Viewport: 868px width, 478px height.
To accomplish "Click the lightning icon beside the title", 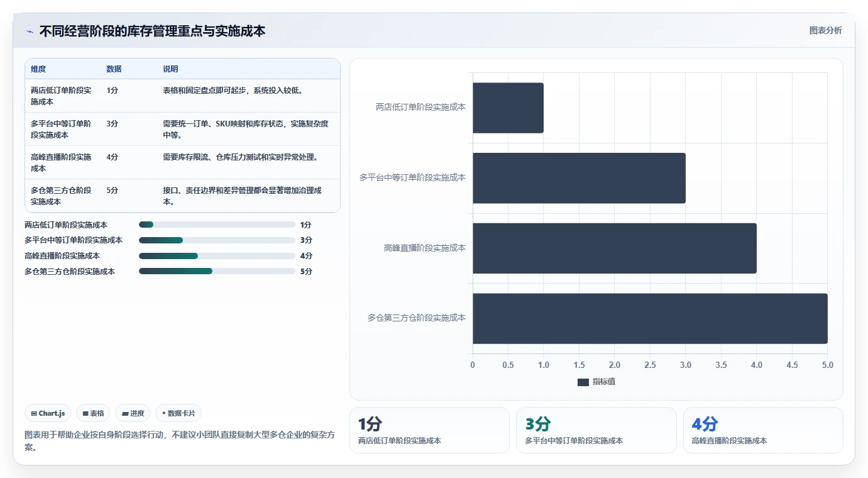I will pos(30,31).
